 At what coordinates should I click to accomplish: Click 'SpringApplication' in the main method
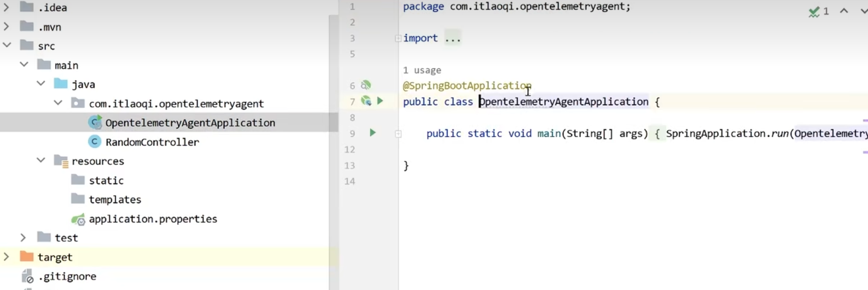(716, 134)
